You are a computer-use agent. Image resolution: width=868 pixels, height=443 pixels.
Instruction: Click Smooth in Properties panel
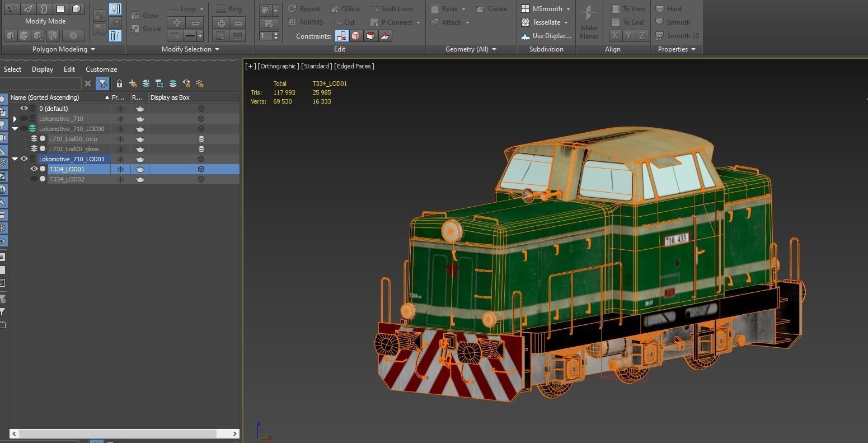coord(673,22)
